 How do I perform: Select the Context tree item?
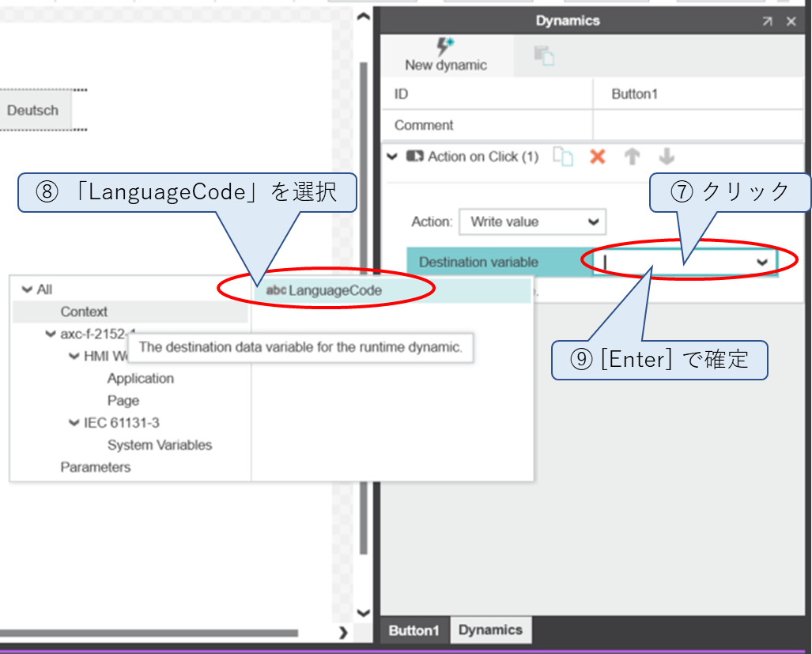(x=84, y=312)
